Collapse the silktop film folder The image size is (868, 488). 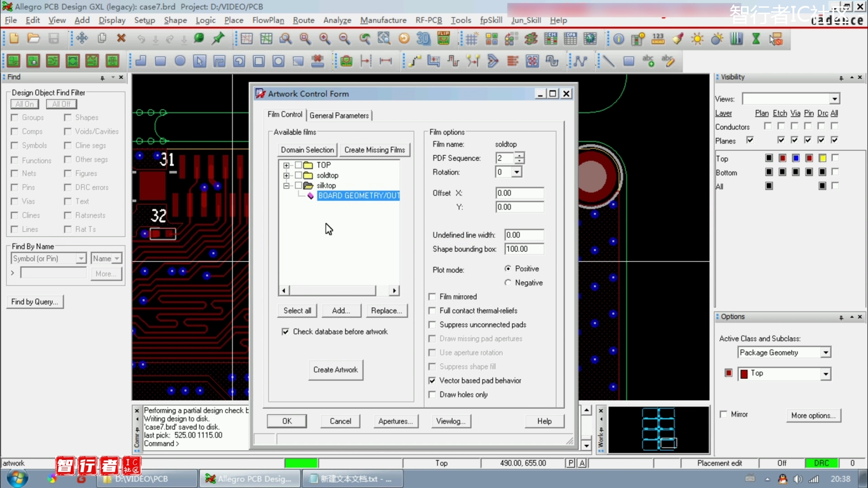[286, 186]
